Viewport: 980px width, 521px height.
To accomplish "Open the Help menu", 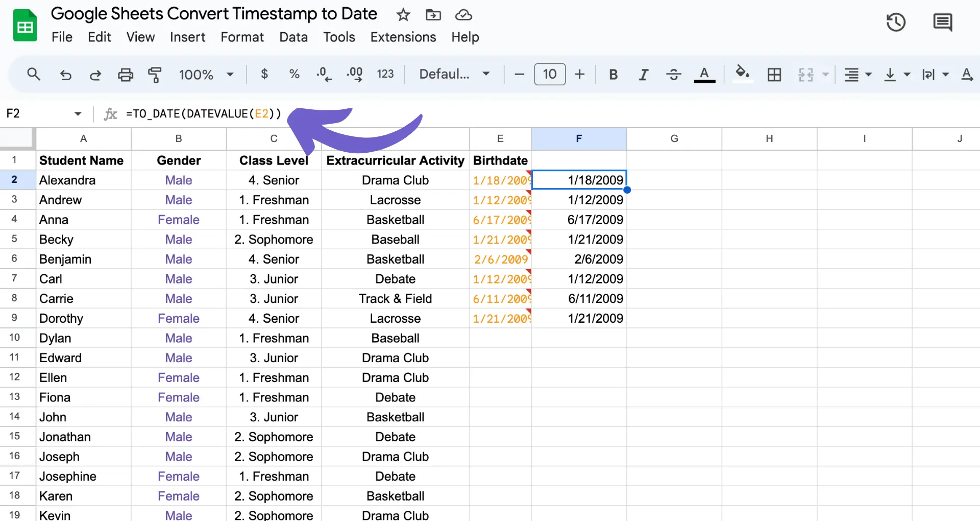I will coord(465,37).
